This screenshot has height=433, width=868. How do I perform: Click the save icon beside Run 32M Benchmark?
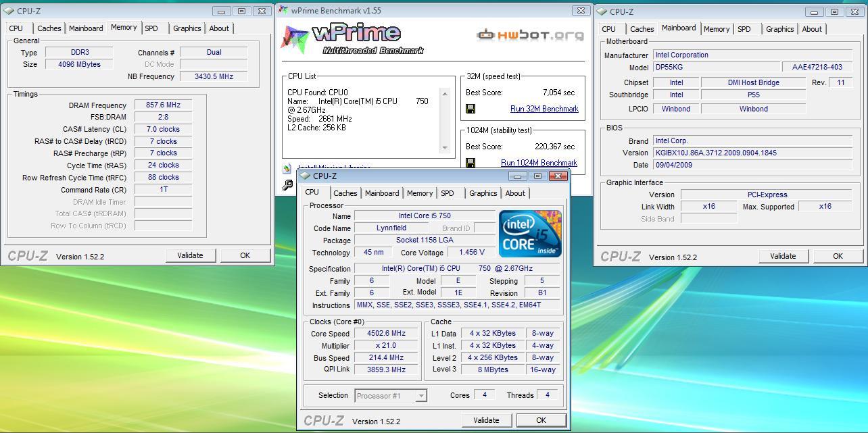(x=471, y=109)
